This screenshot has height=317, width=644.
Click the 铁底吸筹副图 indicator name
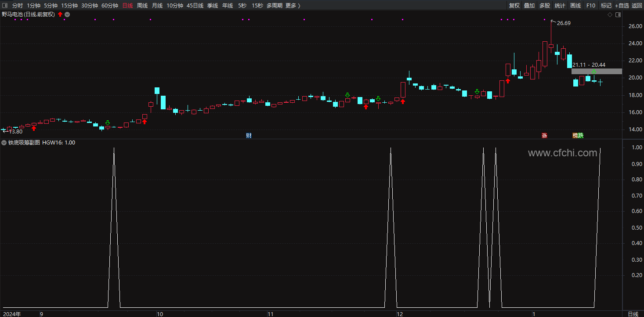click(24, 143)
